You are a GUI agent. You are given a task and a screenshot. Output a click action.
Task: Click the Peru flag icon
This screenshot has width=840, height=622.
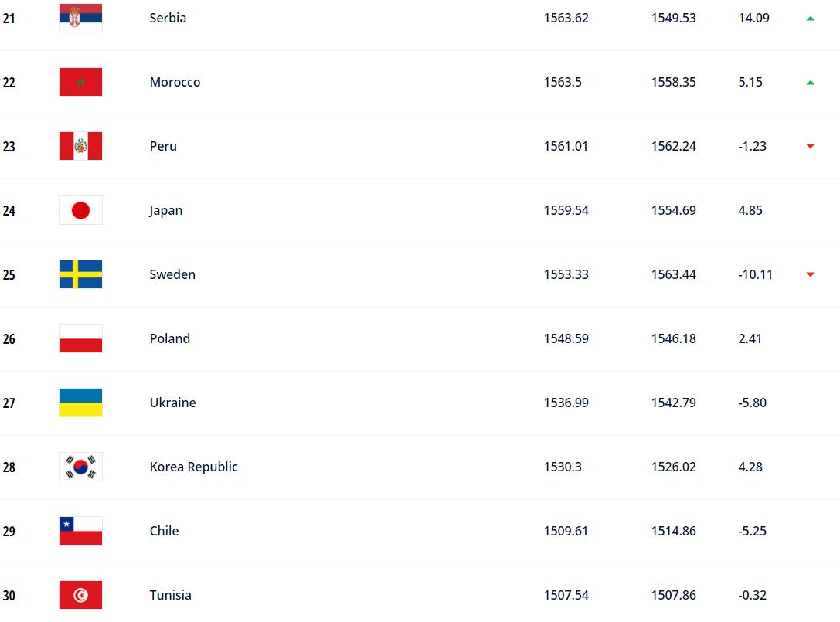[80, 146]
